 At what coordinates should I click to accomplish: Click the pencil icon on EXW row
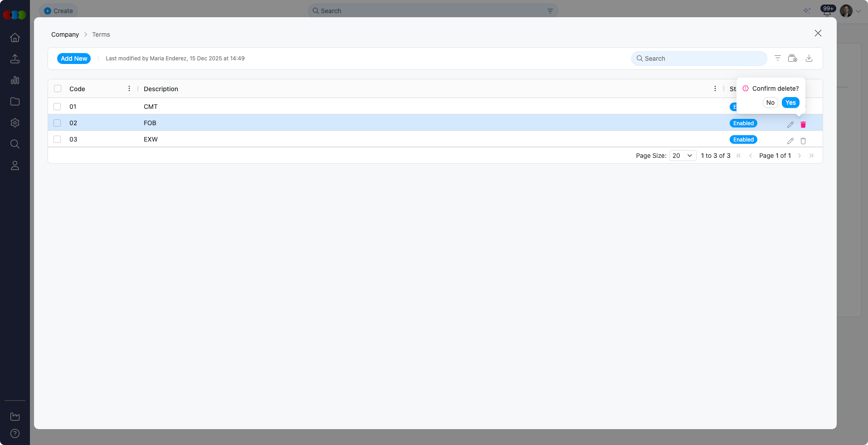point(790,141)
